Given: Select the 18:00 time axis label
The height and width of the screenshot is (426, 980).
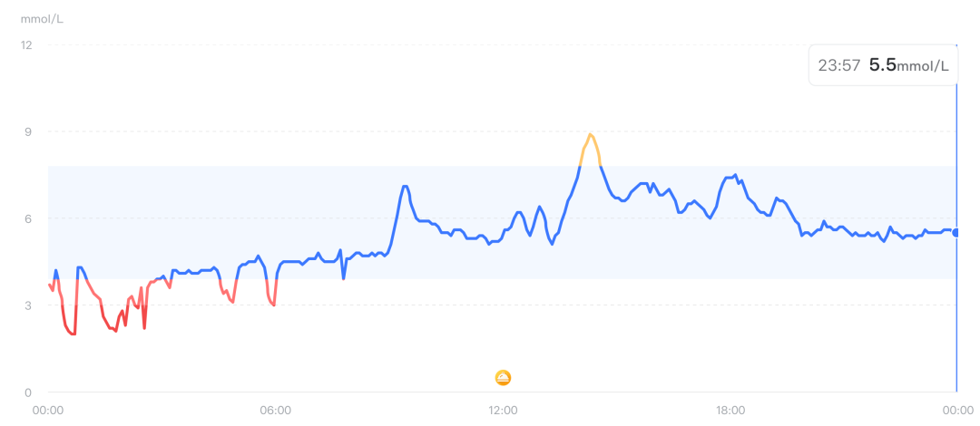Looking at the screenshot, I should pos(730,411).
